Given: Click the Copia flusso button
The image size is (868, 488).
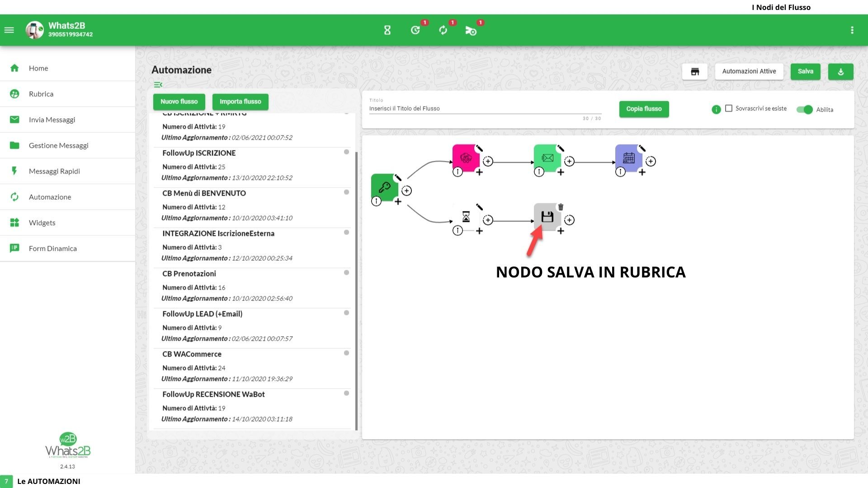Looking at the screenshot, I should pyautogui.click(x=644, y=109).
